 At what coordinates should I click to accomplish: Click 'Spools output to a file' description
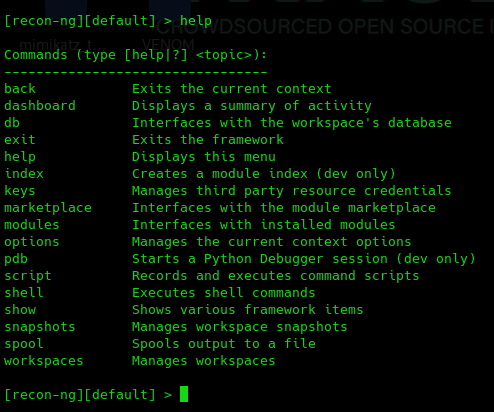(224, 344)
